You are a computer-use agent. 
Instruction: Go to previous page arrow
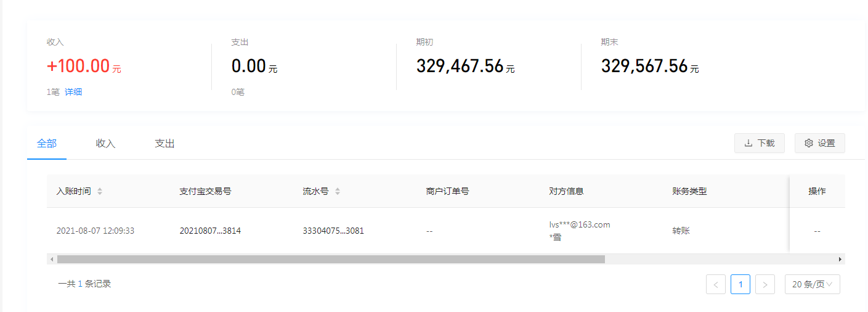715,284
